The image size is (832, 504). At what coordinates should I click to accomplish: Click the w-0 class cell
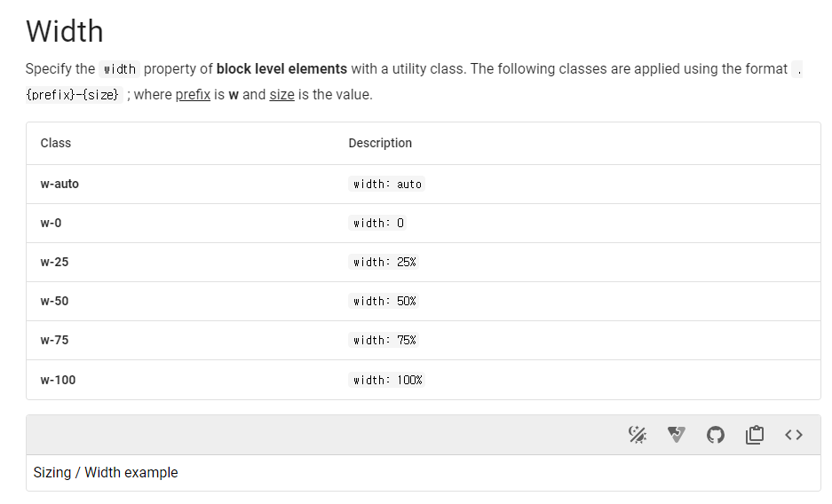pyautogui.click(x=51, y=223)
